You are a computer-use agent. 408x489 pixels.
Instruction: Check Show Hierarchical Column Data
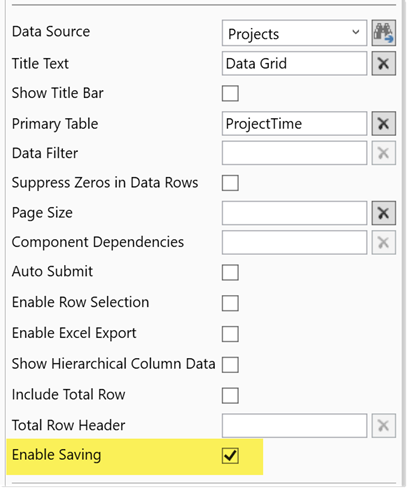230,364
